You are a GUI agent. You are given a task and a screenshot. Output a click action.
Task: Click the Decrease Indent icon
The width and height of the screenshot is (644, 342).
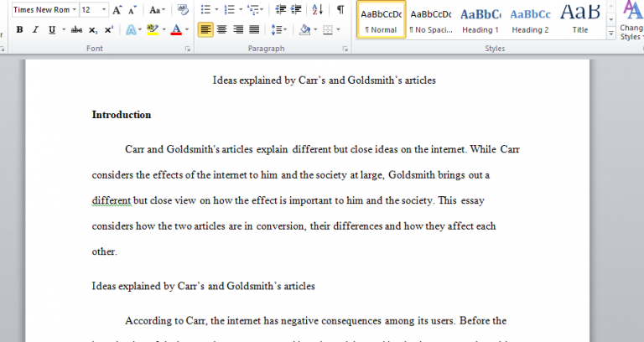coord(281,9)
